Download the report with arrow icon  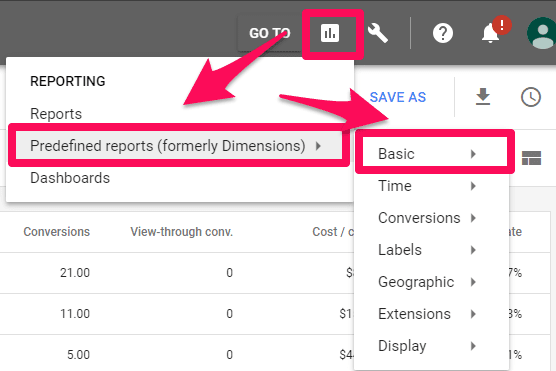coord(483,97)
